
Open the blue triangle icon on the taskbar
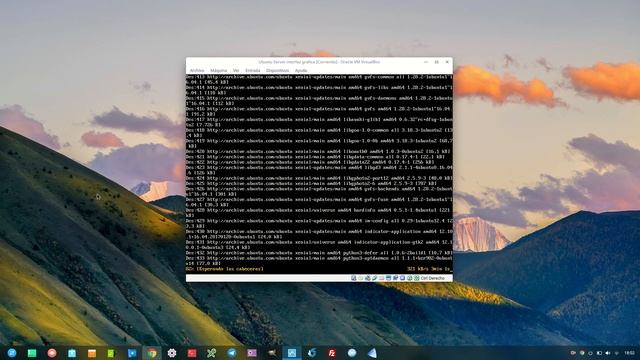tap(372, 353)
